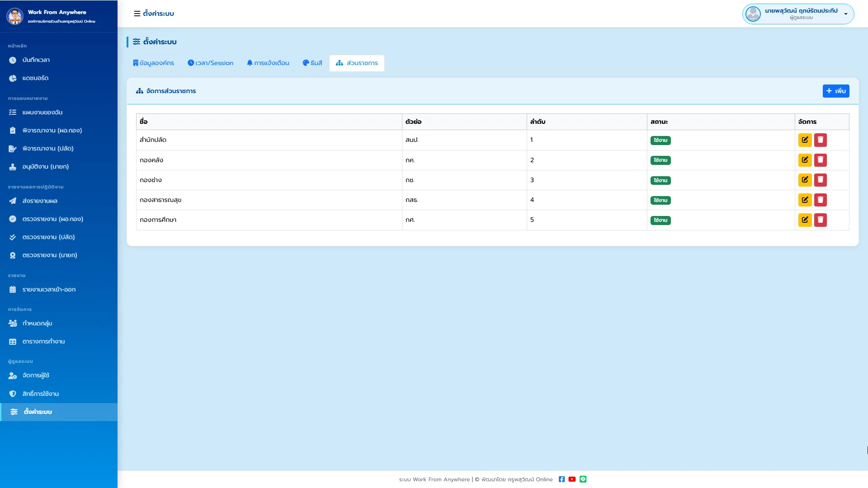Click the user avatar in top bar
868x488 pixels.
[x=753, y=14]
